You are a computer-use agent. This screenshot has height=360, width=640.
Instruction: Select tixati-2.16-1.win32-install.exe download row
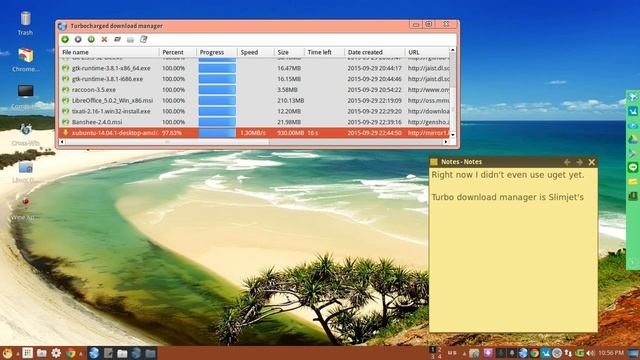point(254,111)
